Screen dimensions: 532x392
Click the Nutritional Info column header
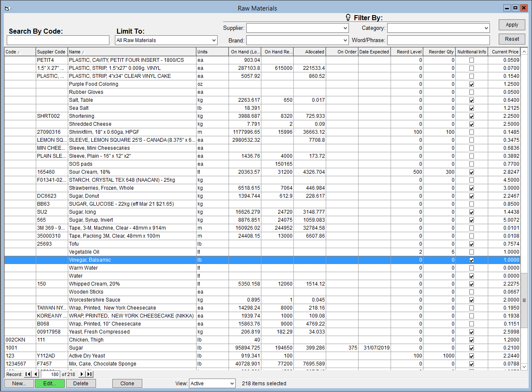[472, 52]
